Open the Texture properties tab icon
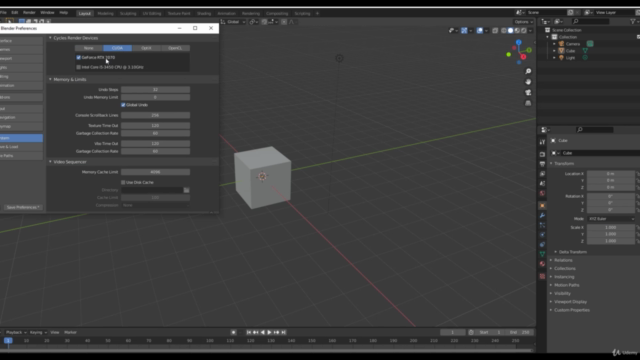The image size is (640, 360). pyautogui.click(x=542, y=276)
